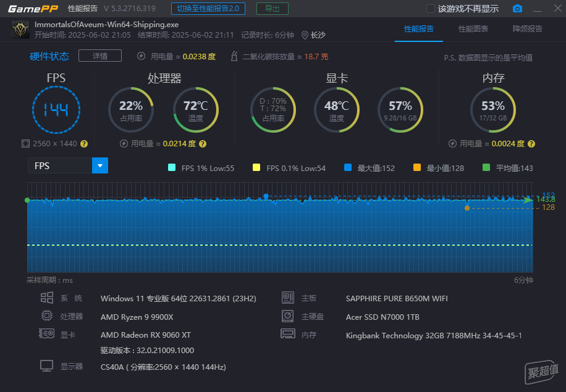Click the 硬件状态 heading link
566x392 pixels.
pos(49,56)
